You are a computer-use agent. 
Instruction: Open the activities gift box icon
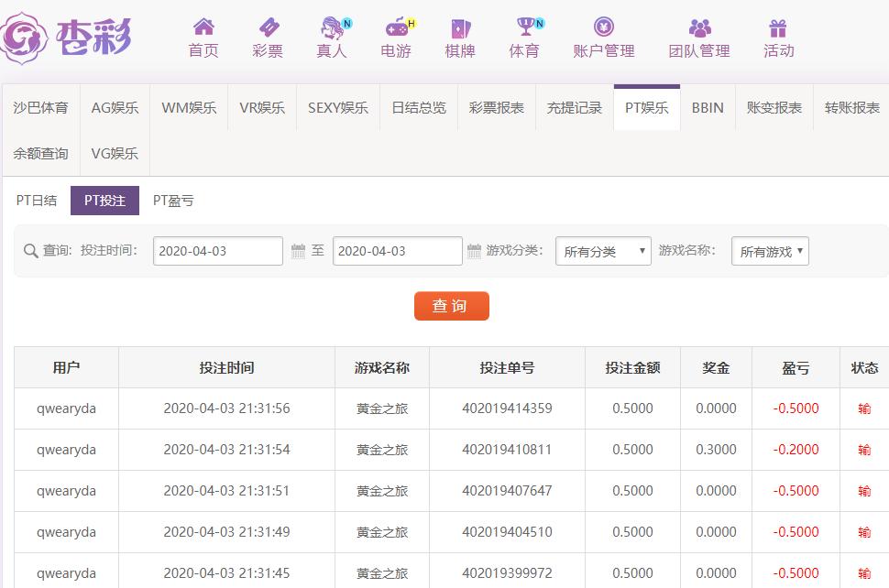pos(778,27)
